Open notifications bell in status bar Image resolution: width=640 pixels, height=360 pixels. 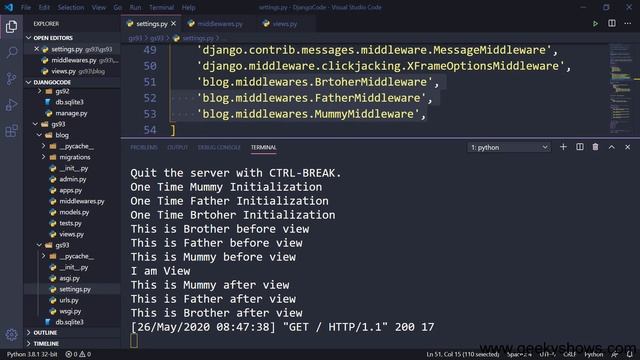[x=630, y=354]
